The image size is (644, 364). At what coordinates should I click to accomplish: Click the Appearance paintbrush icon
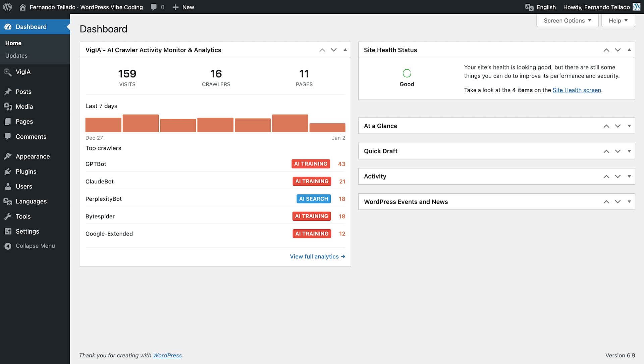(x=8, y=156)
